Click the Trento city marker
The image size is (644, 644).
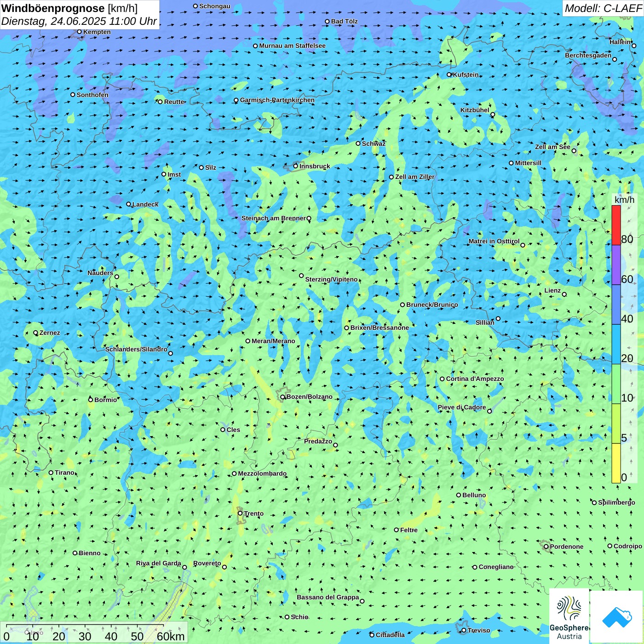[240, 513]
